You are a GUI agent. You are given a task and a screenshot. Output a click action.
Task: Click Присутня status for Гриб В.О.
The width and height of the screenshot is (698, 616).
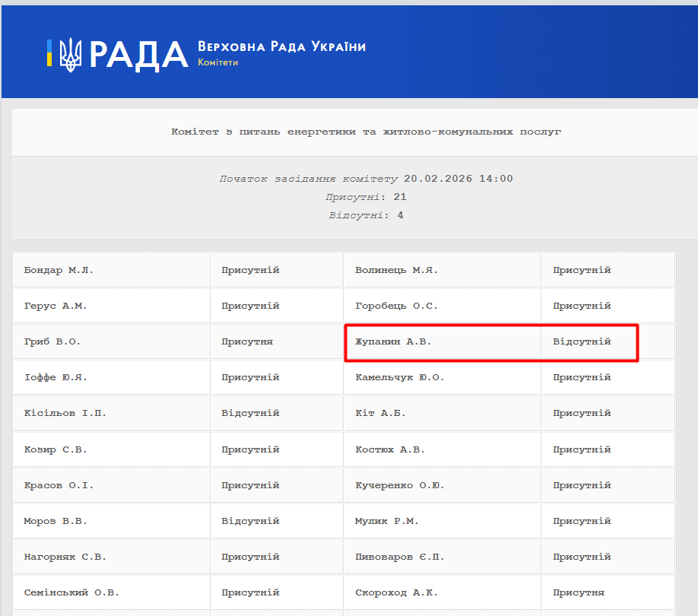pyautogui.click(x=247, y=341)
